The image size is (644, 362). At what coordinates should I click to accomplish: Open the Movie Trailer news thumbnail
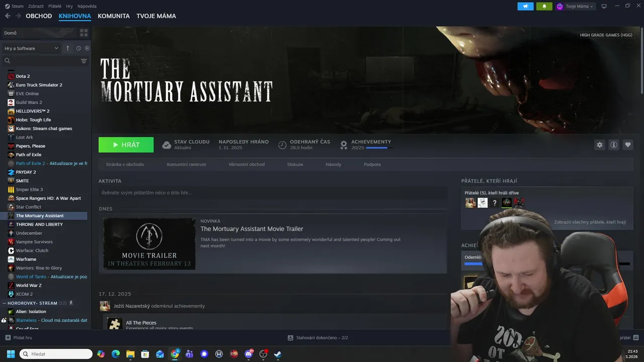click(149, 244)
